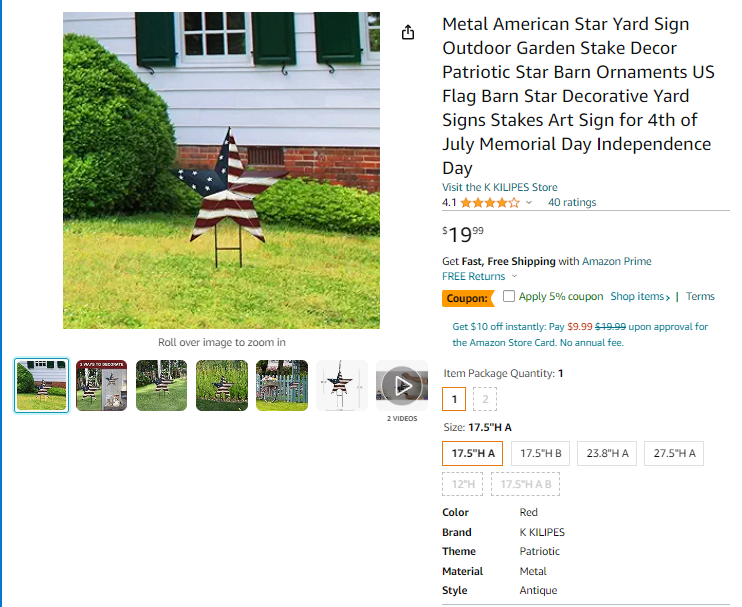Play the product video thumbnail

pos(402,386)
